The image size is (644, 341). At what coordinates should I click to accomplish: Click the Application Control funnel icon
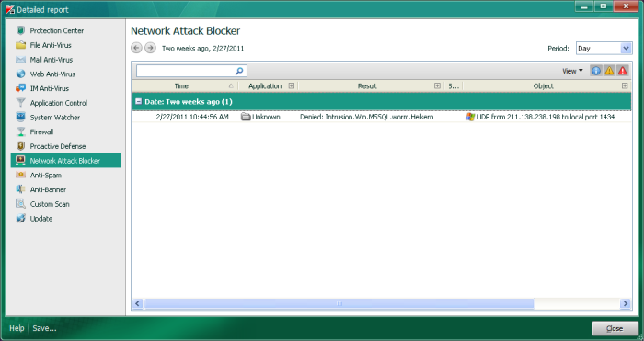[x=20, y=103]
